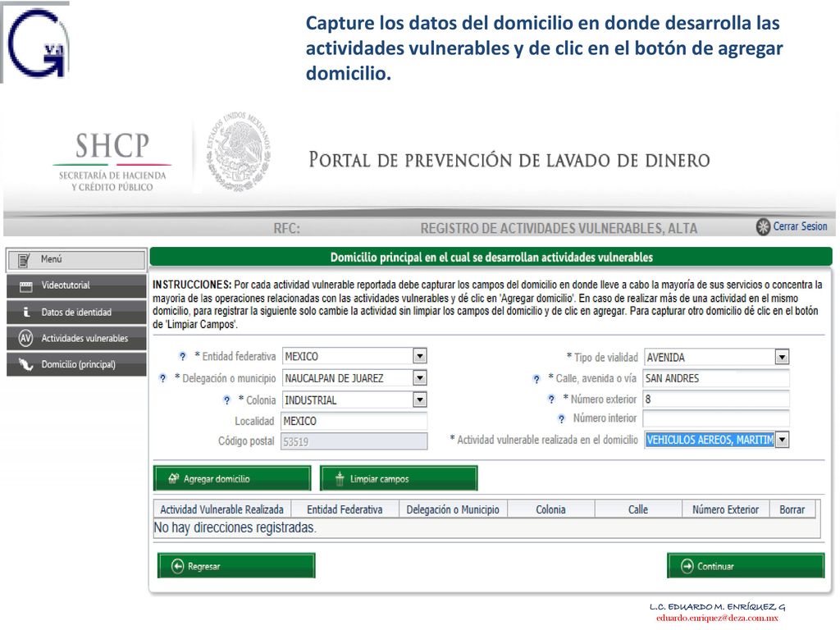The height and width of the screenshot is (630, 840).
Task: Click the Mexican coat of arms emblem
Action: click(x=239, y=152)
